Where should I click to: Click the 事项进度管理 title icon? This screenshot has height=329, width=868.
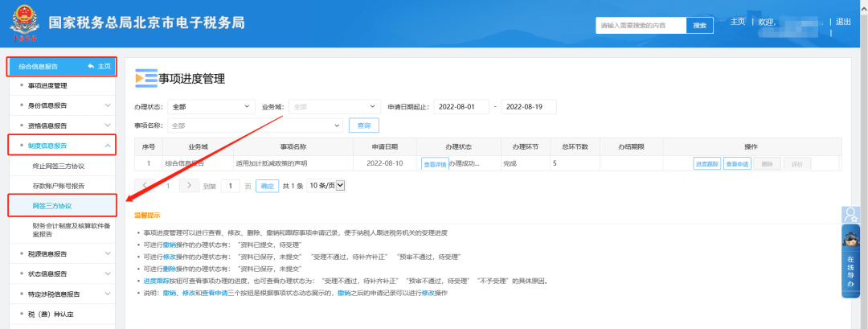click(x=145, y=79)
